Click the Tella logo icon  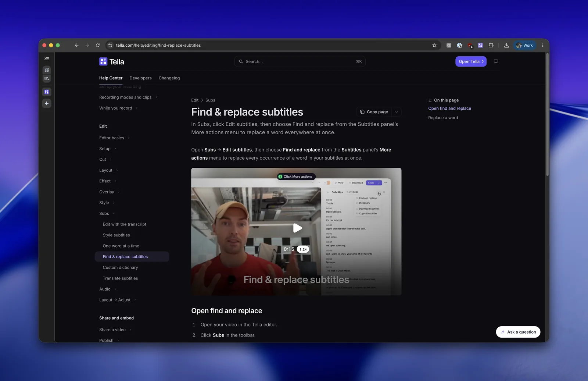point(103,61)
